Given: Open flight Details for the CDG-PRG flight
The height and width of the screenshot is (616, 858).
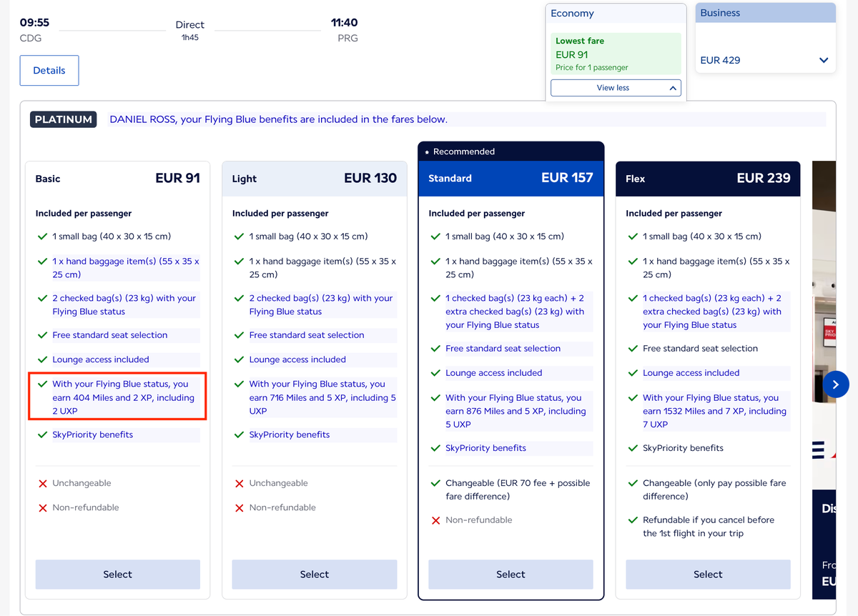Looking at the screenshot, I should pos(49,70).
